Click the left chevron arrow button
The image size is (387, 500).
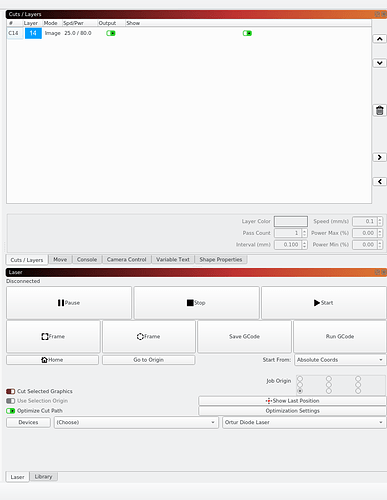[x=379, y=182]
